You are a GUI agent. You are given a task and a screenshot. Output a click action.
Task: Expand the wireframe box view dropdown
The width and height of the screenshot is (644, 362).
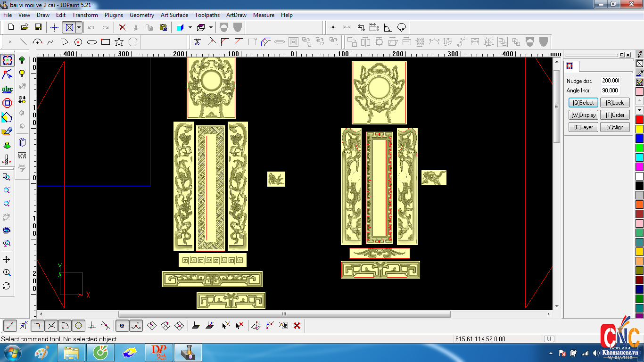click(x=211, y=27)
